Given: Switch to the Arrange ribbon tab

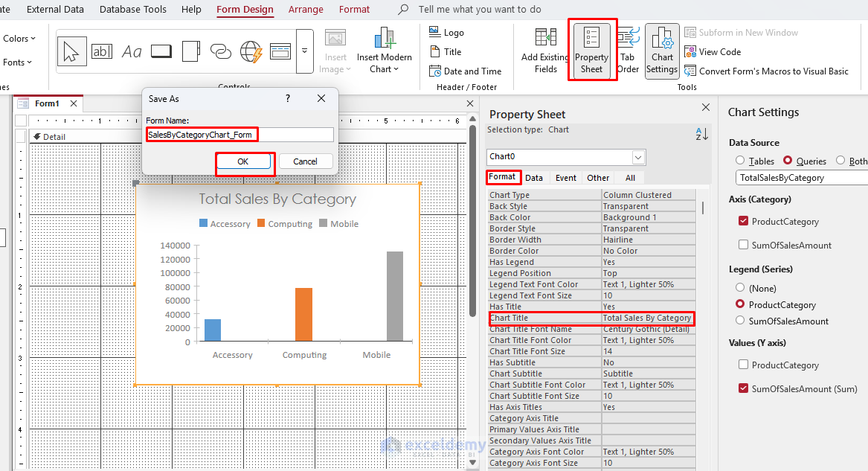Looking at the screenshot, I should point(306,10).
